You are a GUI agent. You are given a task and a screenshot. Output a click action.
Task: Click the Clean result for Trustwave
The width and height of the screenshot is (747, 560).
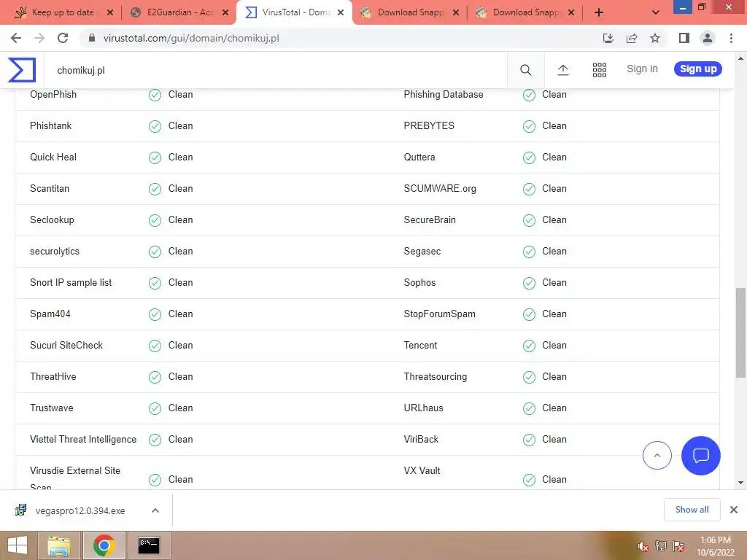click(x=181, y=408)
